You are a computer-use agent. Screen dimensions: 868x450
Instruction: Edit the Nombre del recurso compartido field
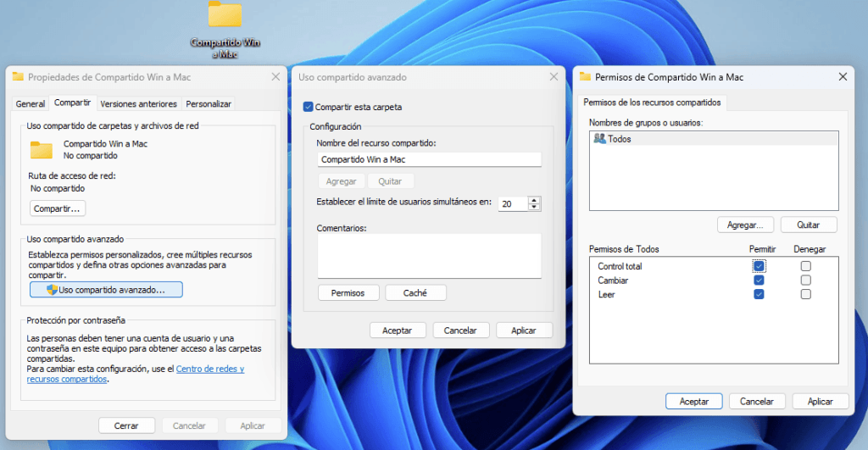click(428, 159)
